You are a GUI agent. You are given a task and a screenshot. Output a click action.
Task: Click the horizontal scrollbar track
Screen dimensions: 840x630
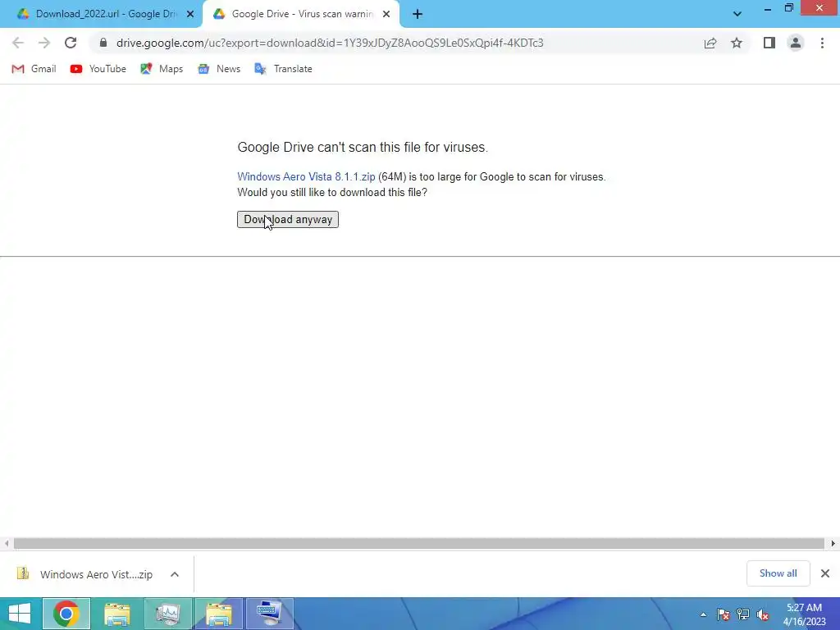pos(419,543)
